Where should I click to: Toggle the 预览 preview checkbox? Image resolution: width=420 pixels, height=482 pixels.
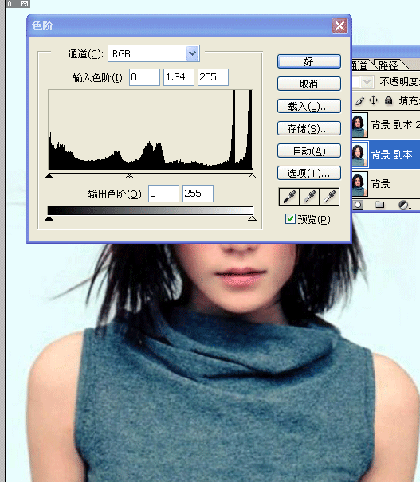[290, 219]
